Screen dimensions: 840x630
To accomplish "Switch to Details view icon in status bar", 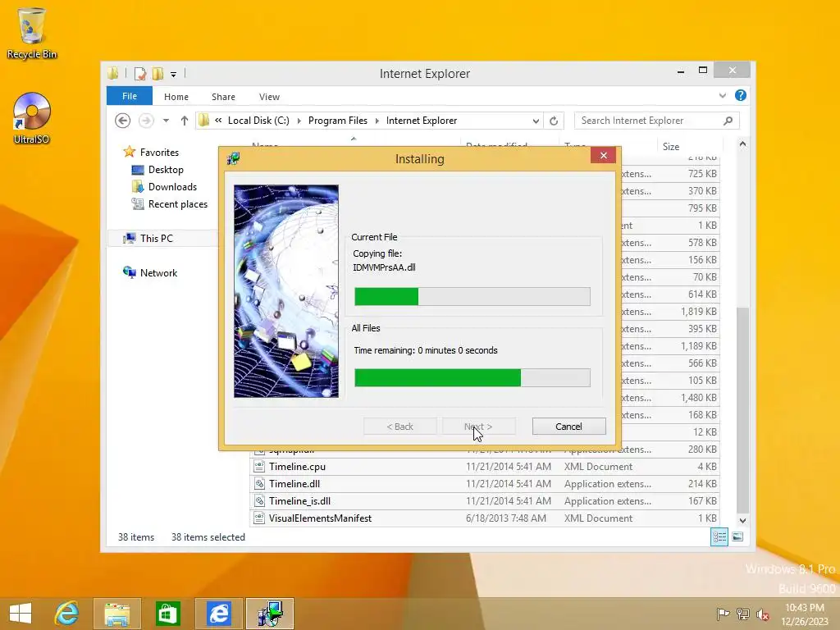I will 719,536.
